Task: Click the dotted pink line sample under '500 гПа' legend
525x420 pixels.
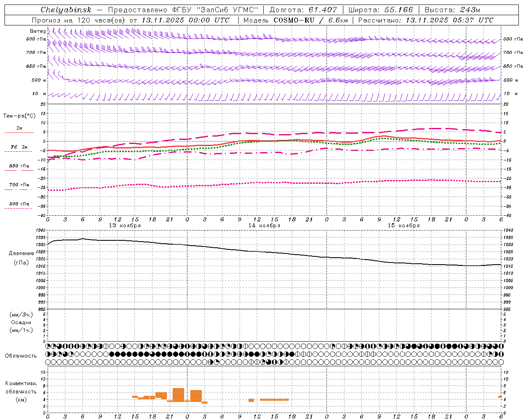Action: (x=18, y=208)
